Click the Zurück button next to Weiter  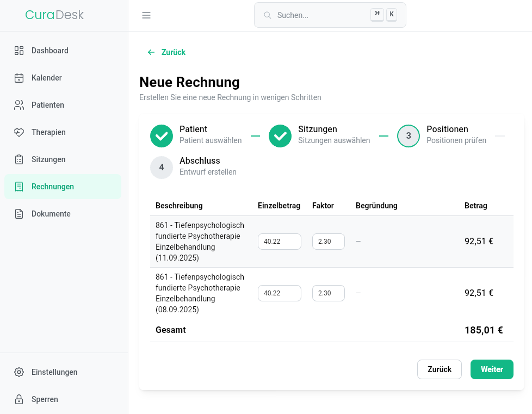click(x=439, y=369)
